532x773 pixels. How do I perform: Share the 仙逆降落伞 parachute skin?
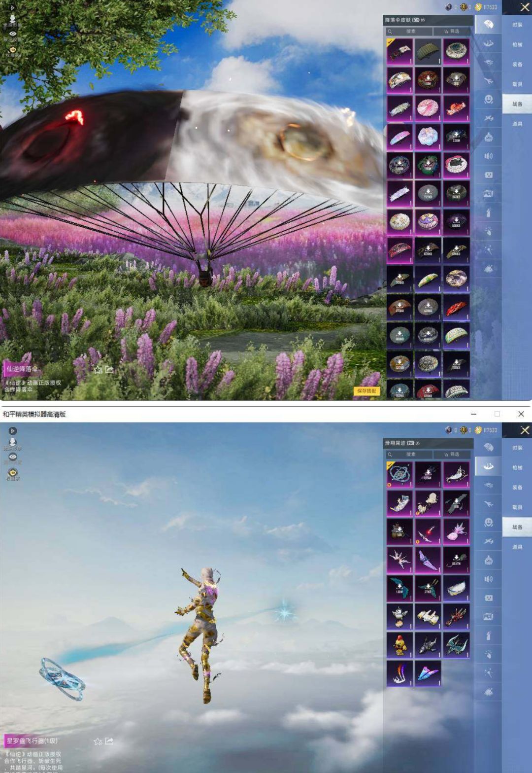109,369
